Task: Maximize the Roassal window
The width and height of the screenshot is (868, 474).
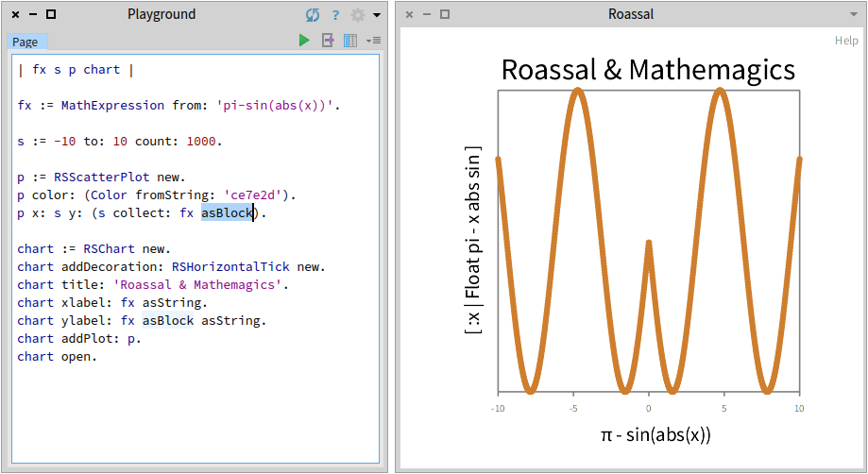Action: tap(445, 14)
